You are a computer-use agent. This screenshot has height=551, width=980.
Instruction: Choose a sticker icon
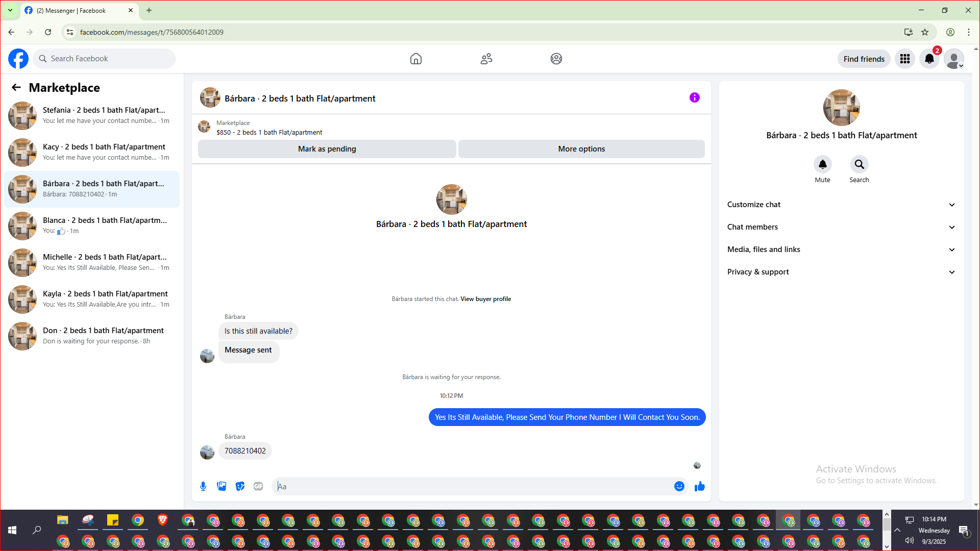pos(240,486)
